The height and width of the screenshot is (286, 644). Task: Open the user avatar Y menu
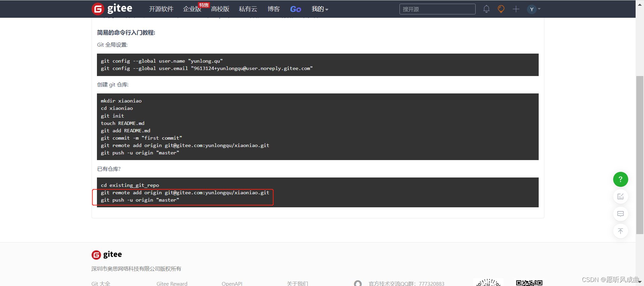coord(534,9)
